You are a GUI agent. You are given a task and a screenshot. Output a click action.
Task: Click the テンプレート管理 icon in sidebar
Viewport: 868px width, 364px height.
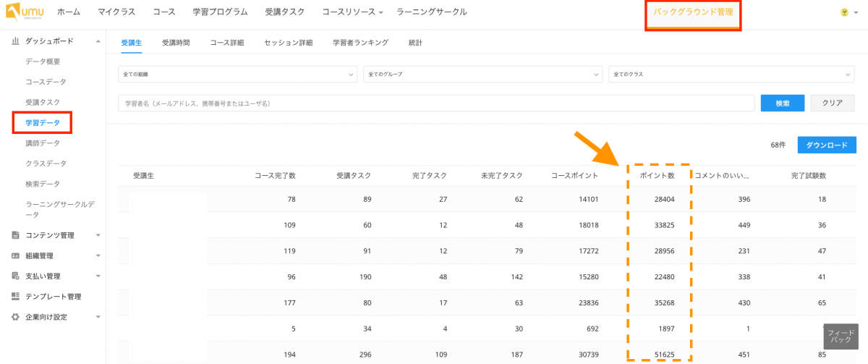click(15, 296)
